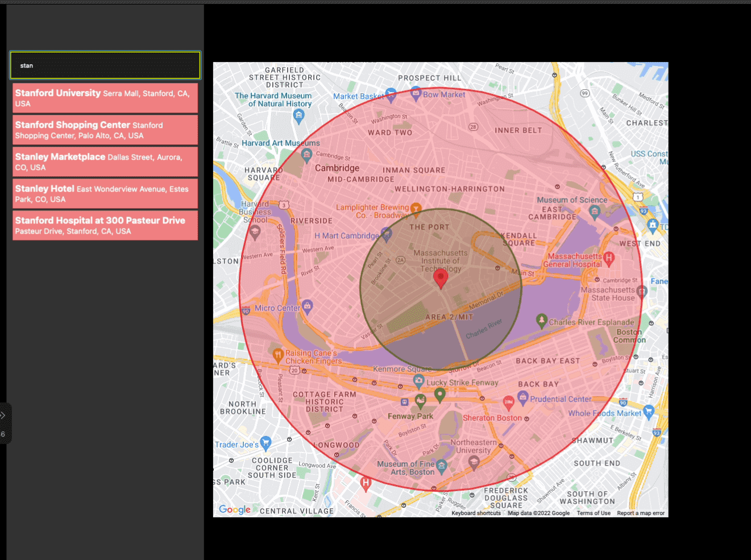Click the Museum of Science pin
This screenshot has width=751, height=560.
tap(595, 212)
